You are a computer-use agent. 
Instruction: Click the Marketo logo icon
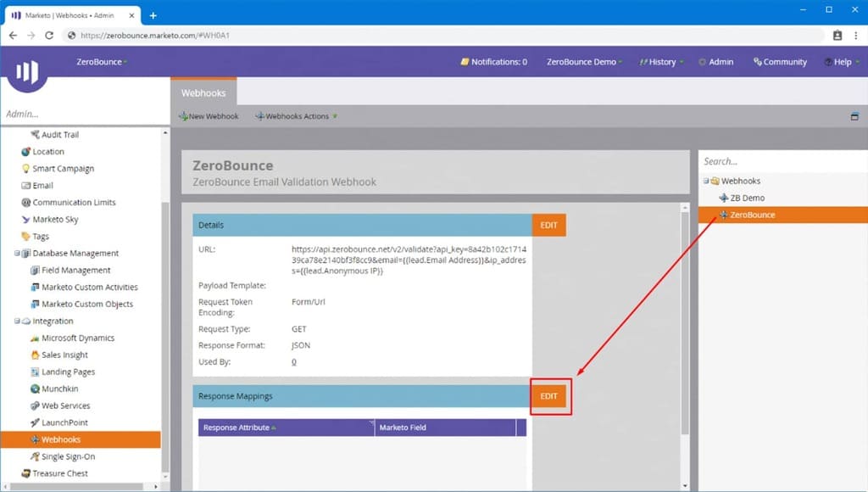click(x=27, y=71)
